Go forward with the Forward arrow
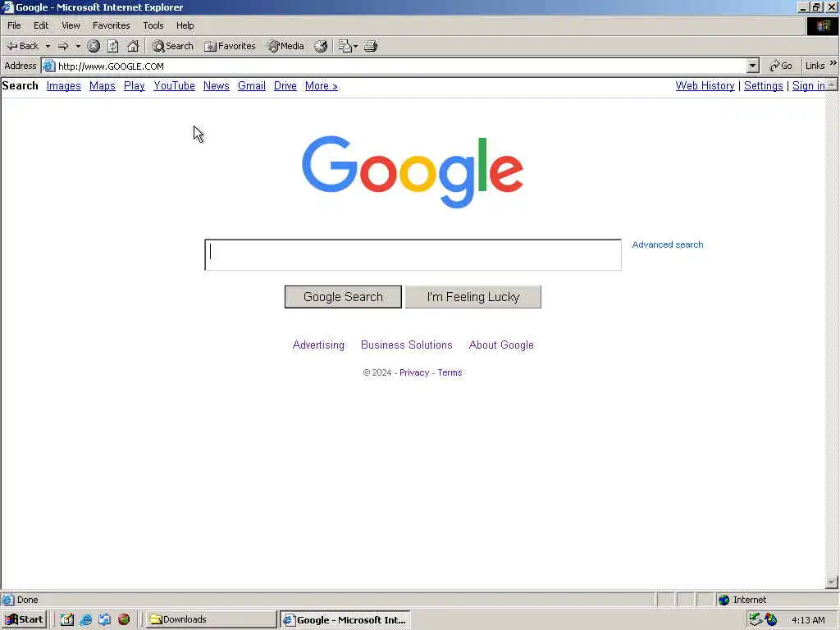This screenshot has height=630, width=840. pyautogui.click(x=62, y=46)
